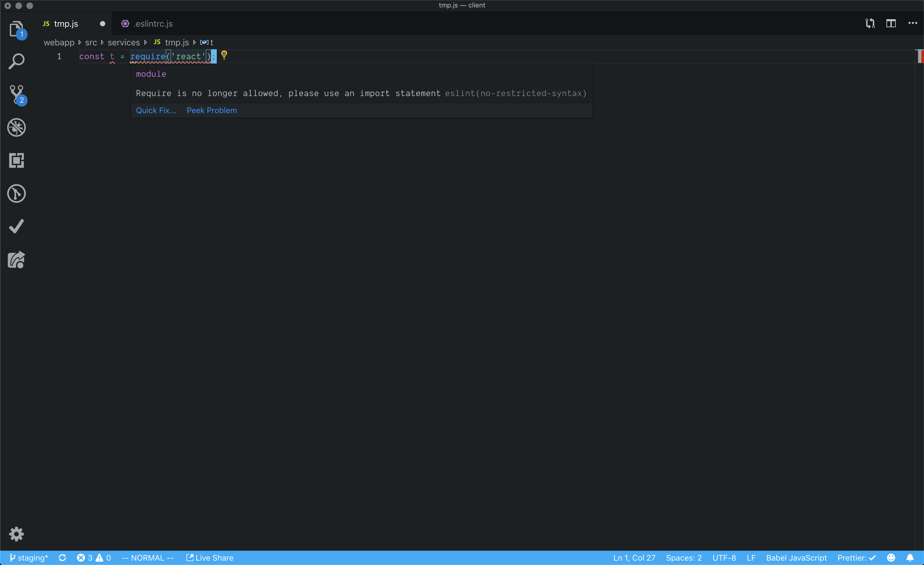Image resolution: width=924 pixels, height=565 pixels.
Task: Open the Extensions view
Action: [16, 160]
